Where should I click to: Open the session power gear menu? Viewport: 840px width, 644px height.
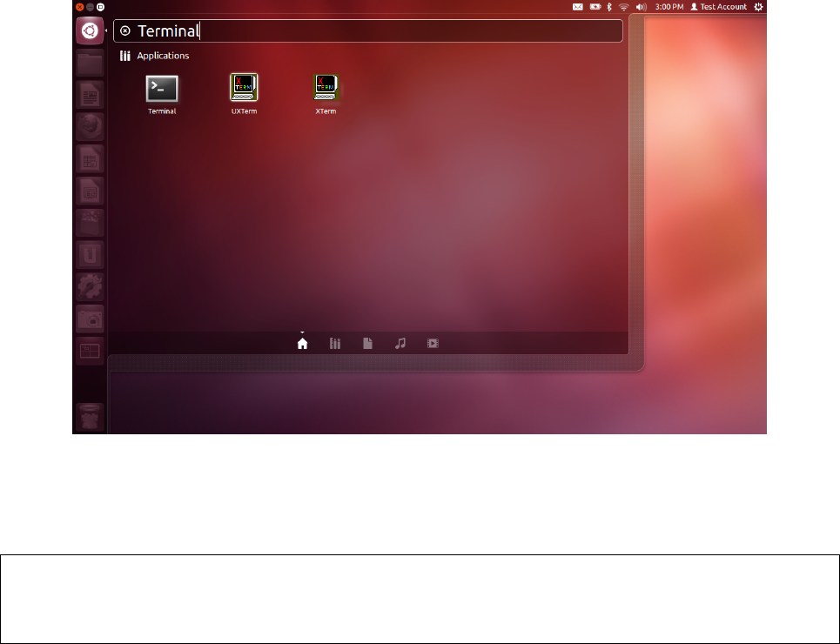pos(758,7)
